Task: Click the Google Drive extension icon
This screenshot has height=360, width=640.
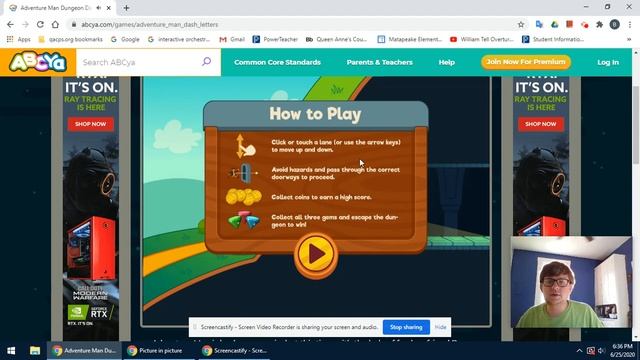Action: [x=554, y=24]
